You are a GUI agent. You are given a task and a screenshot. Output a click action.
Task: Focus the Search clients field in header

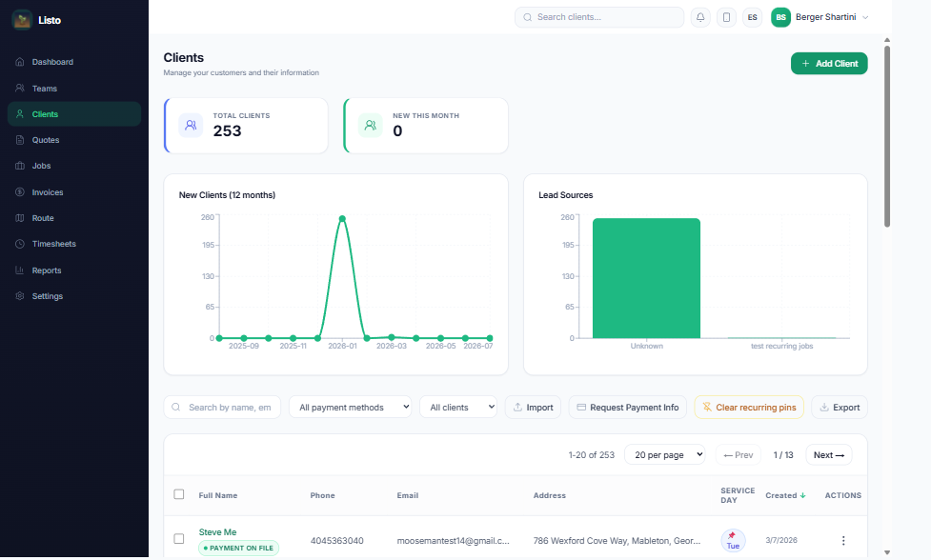[x=599, y=17]
